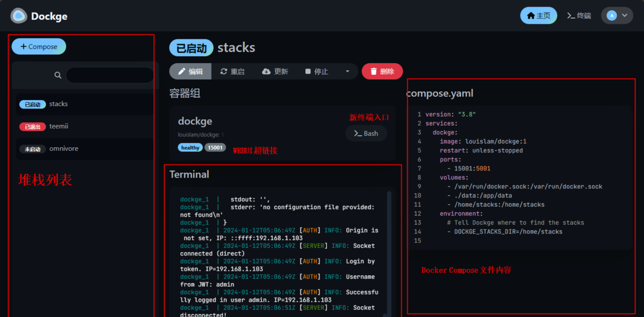Click the "Socket connected (direct)" log line

click(278, 249)
